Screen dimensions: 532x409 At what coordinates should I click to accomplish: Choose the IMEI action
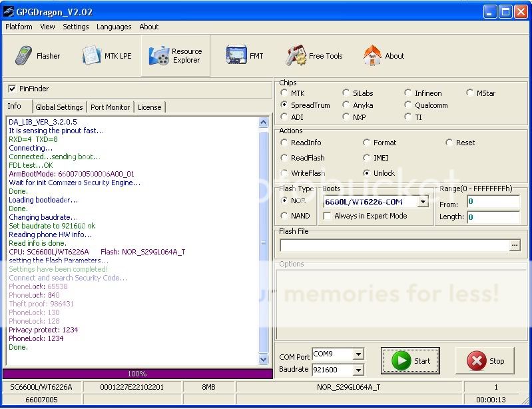tap(366, 158)
